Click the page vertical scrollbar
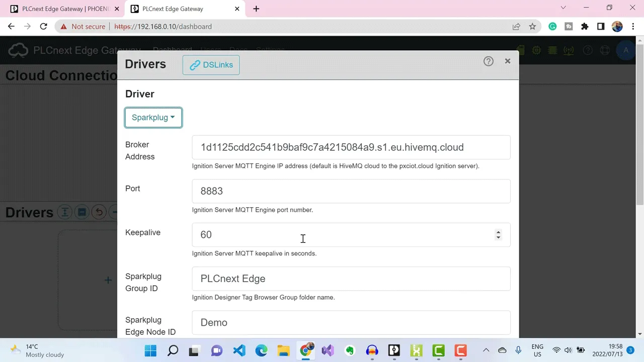Screen dimensions: 644x362 (x=640, y=124)
